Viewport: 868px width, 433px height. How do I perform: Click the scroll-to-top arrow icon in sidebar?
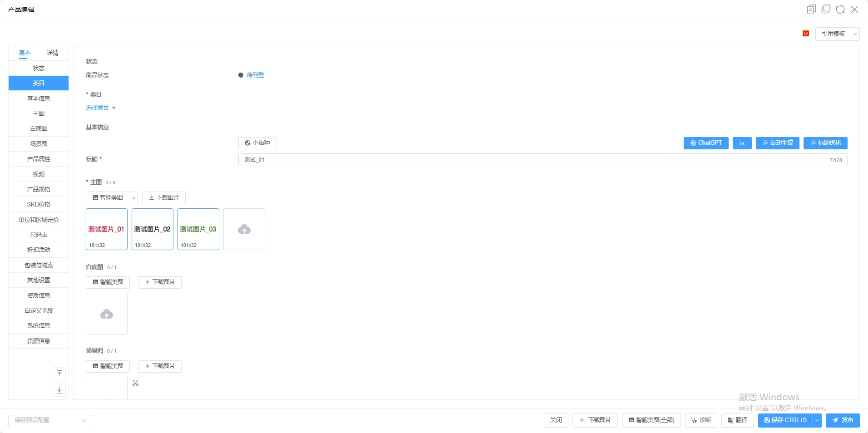pyautogui.click(x=59, y=374)
